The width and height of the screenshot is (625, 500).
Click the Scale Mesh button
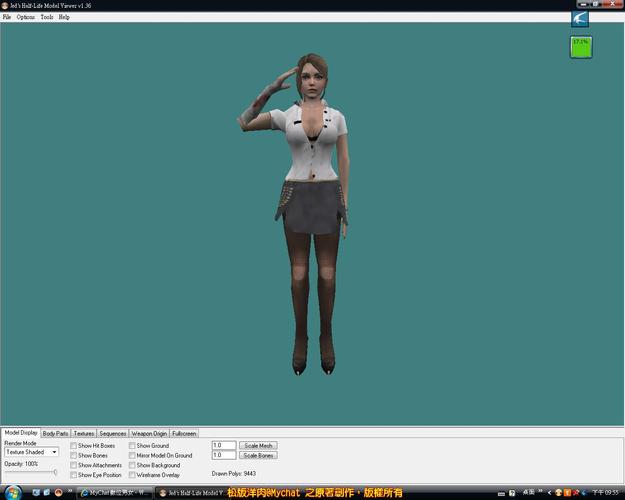258,445
